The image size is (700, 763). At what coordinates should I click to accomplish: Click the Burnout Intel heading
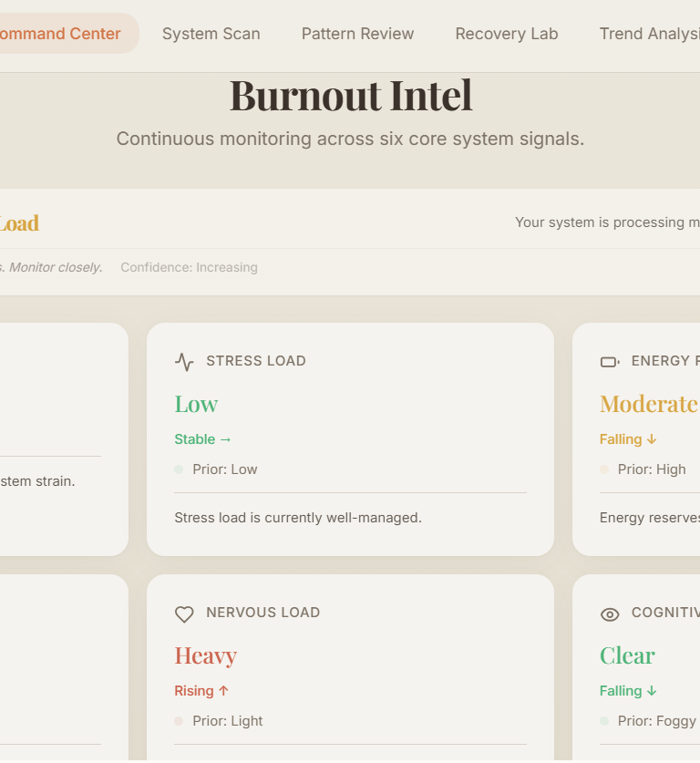(x=351, y=96)
